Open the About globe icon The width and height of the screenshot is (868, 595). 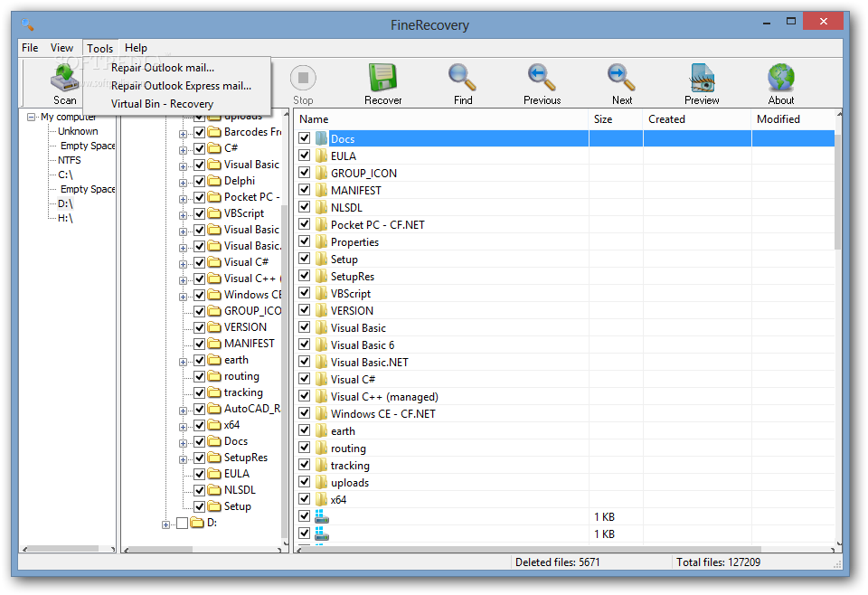coord(781,77)
